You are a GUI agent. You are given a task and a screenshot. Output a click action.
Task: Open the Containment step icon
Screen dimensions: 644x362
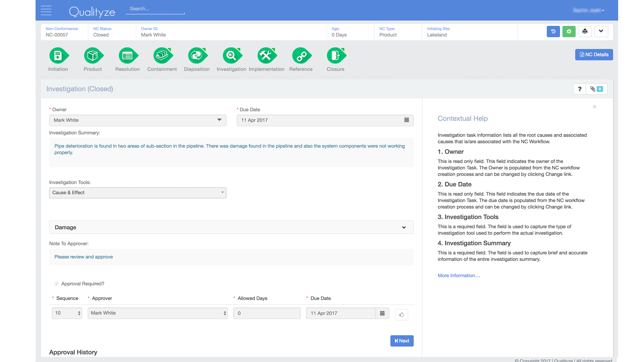point(162,56)
